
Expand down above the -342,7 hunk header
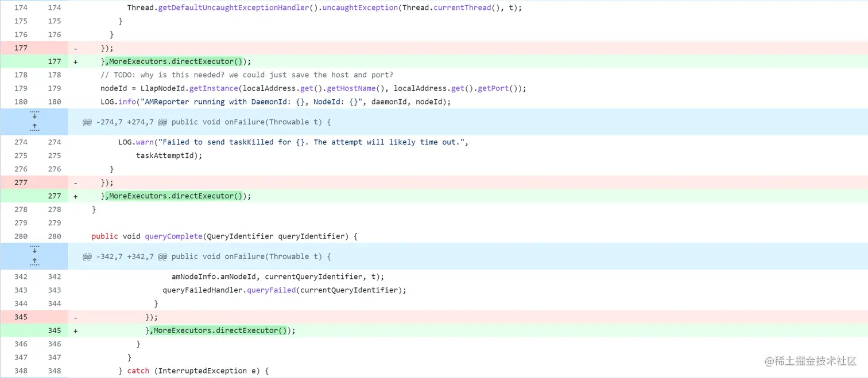point(34,250)
